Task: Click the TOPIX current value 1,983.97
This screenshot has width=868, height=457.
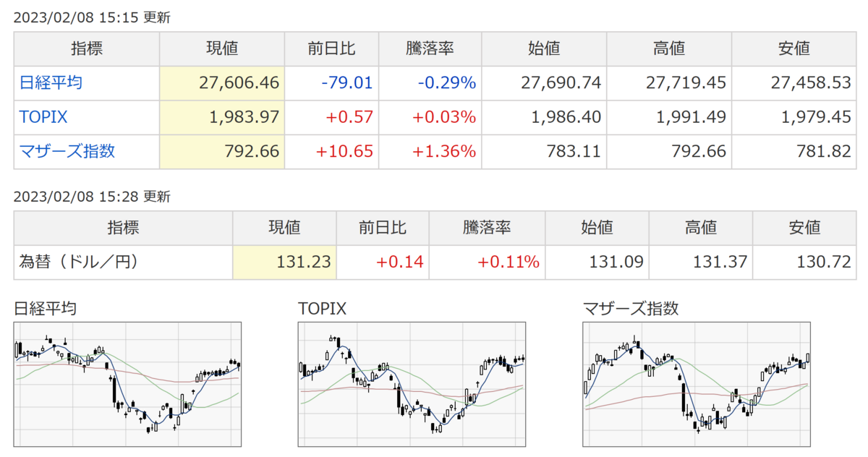Action: [244, 117]
